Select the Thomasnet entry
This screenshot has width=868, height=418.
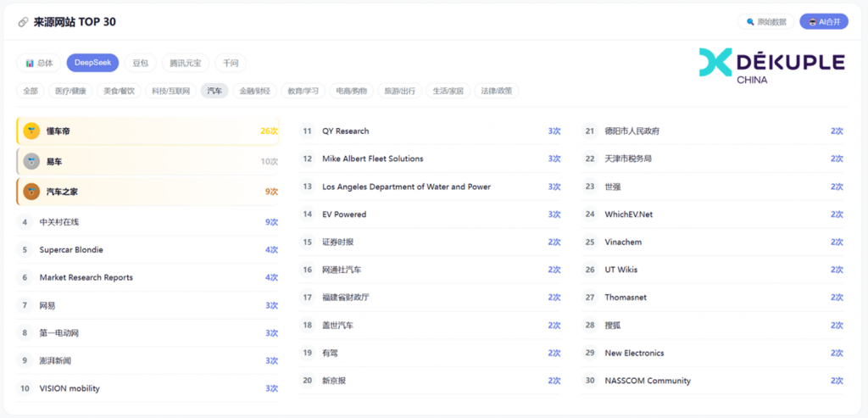712,298
